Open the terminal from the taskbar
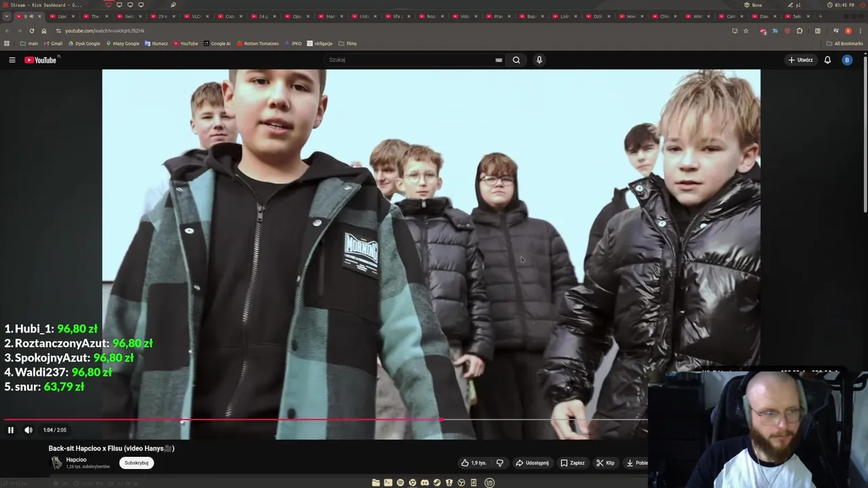The image size is (868, 488). tap(388, 483)
